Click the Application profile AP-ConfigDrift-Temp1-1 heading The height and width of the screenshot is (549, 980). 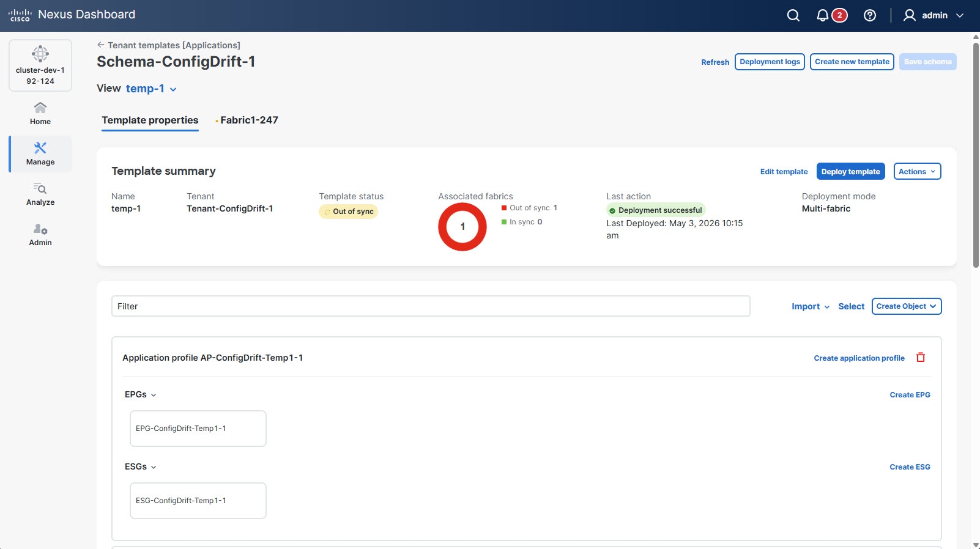(213, 358)
